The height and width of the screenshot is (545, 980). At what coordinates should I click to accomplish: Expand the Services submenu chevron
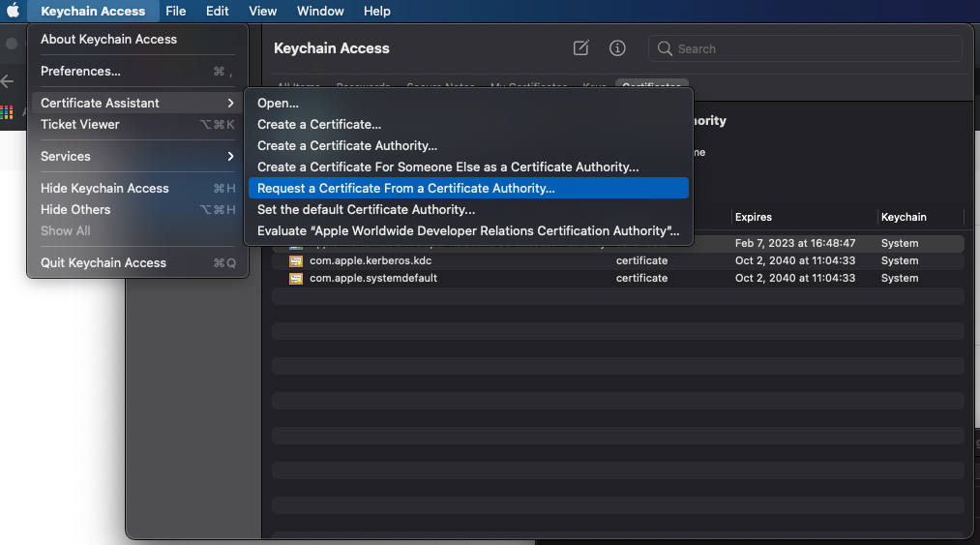230,157
